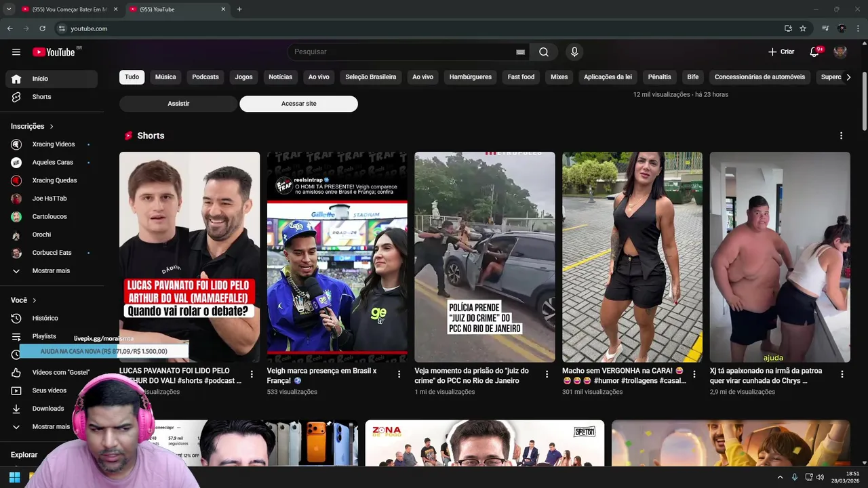Reload the page in the browser
Viewport: 868px width, 488px height.
click(x=42, y=28)
